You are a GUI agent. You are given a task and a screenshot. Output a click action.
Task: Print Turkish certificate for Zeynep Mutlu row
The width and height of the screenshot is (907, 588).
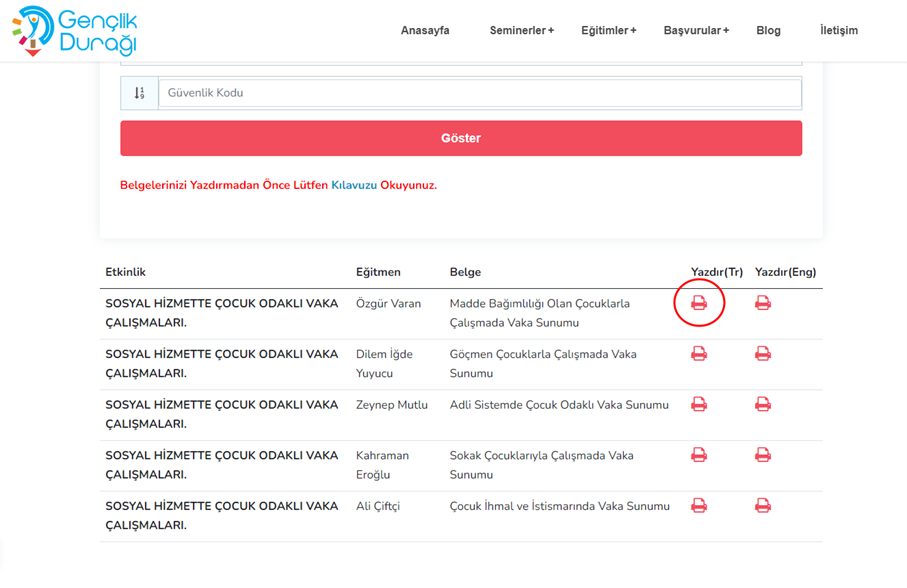pos(699,404)
